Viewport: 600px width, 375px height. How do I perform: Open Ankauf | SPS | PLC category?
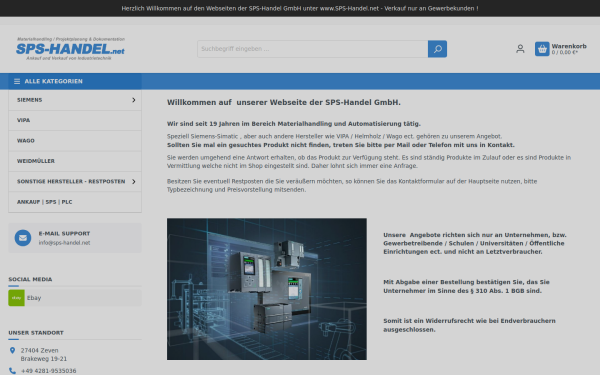pyautogui.click(x=75, y=202)
